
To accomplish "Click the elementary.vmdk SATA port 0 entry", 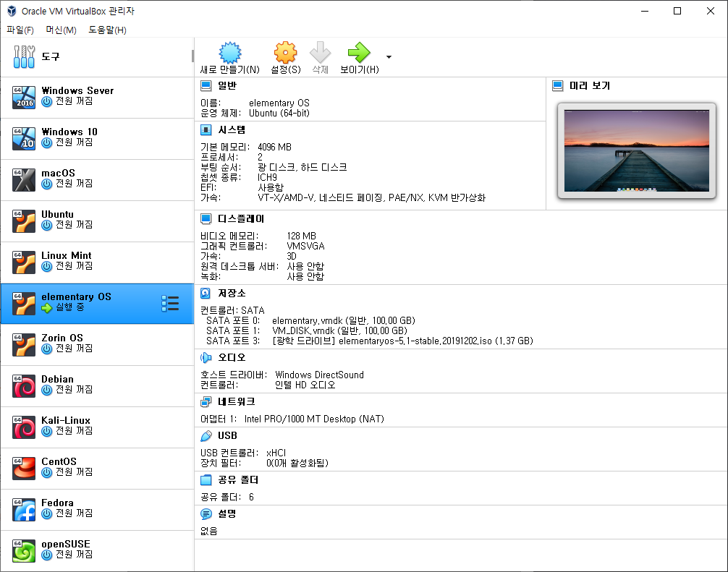I will pyautogui.click(x=344, y=320).
